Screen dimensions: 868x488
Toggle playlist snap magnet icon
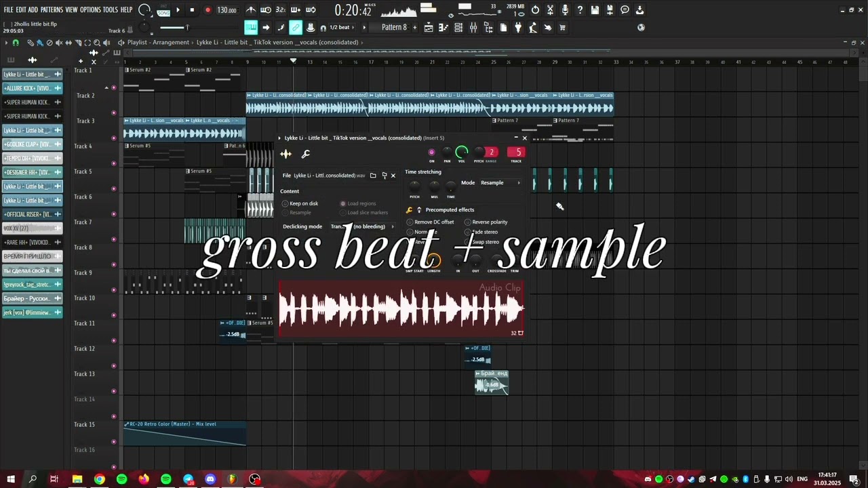[x=16, y=43]
